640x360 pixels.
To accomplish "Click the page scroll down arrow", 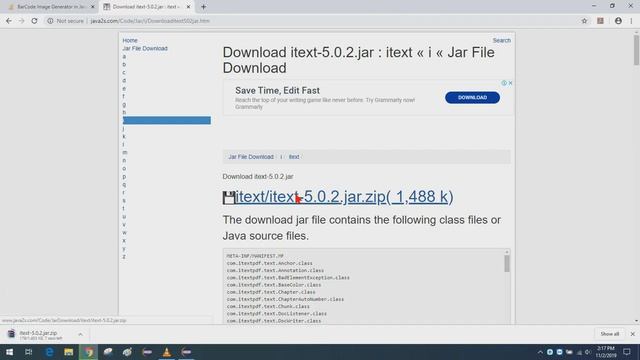I will pyautogui.click(x=636, y=321).
